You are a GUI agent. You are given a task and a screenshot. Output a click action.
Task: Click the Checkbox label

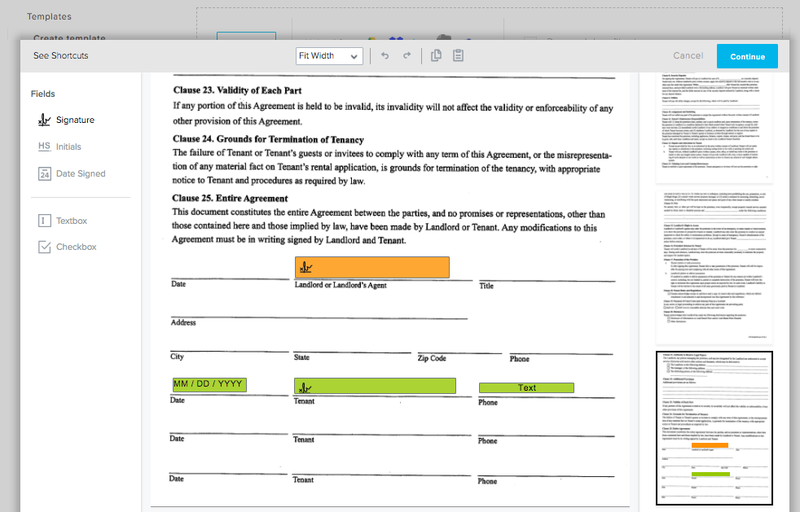(76, 247)
